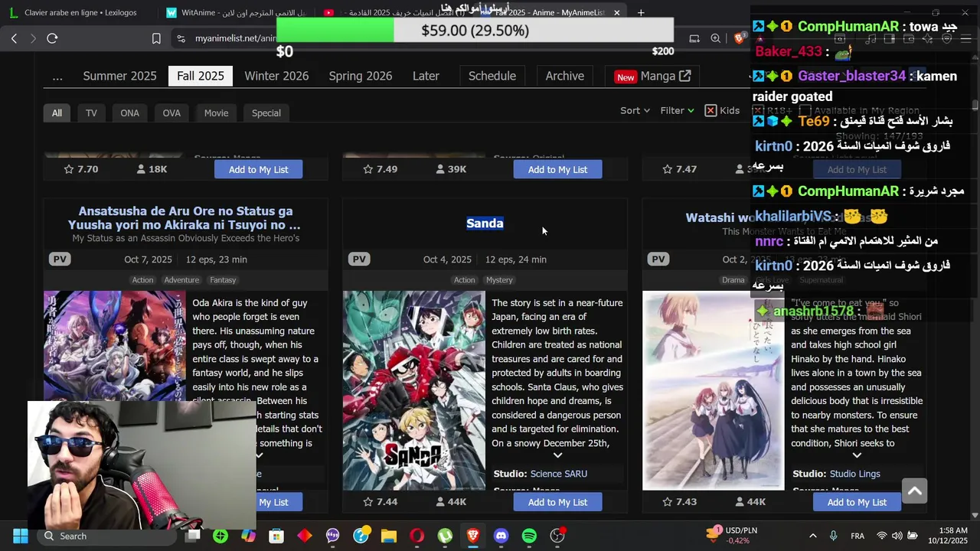Screen dimensions: 980x551
Task: Bookmark this page using the bookmark icon
Action: pyautogui.click(x=156, y=38)
